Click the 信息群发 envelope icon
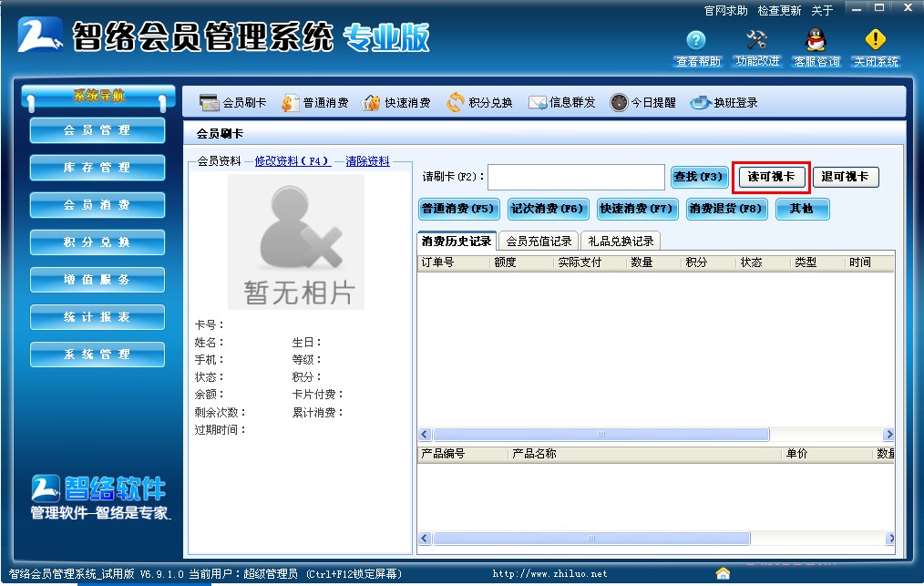 coord(537,103)
